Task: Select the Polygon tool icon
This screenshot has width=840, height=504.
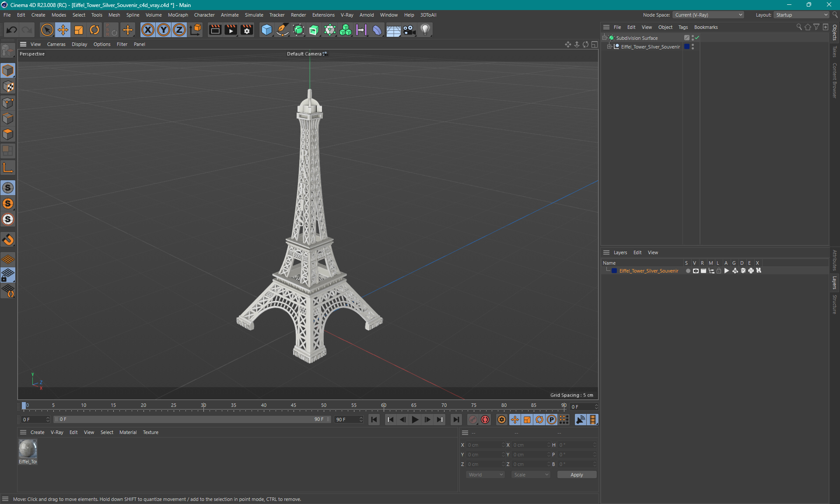Action: tap(8, 135)
